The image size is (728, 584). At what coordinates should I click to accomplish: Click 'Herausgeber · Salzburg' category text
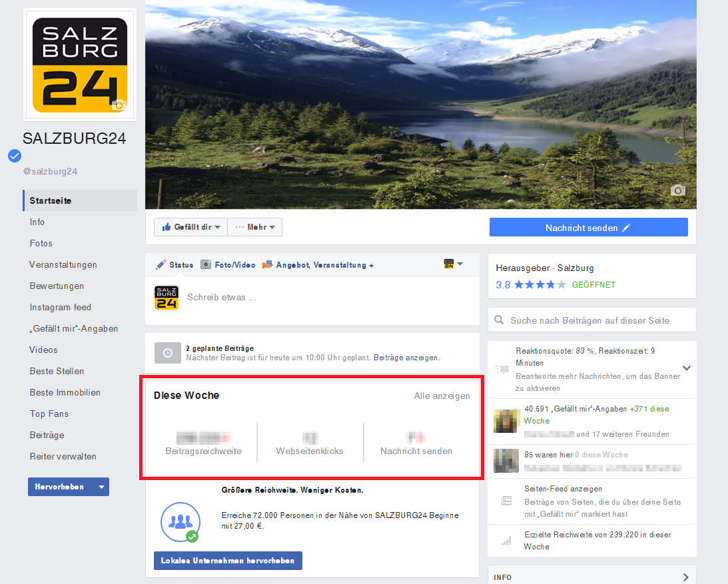[x=545, y=268]
